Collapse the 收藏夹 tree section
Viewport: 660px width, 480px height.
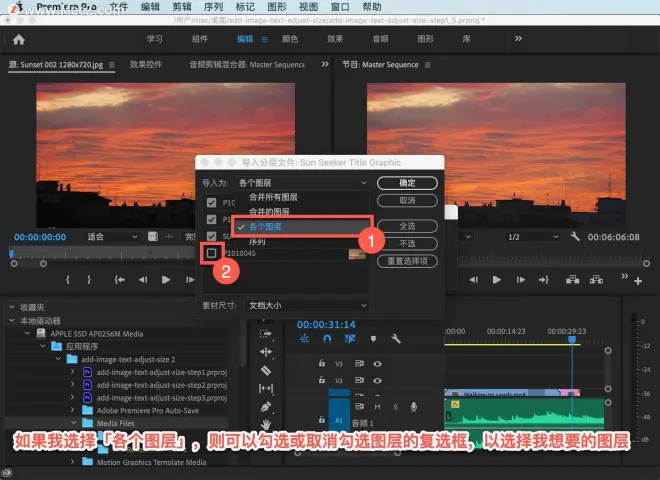pyautogui.click(x=11, y=307)
